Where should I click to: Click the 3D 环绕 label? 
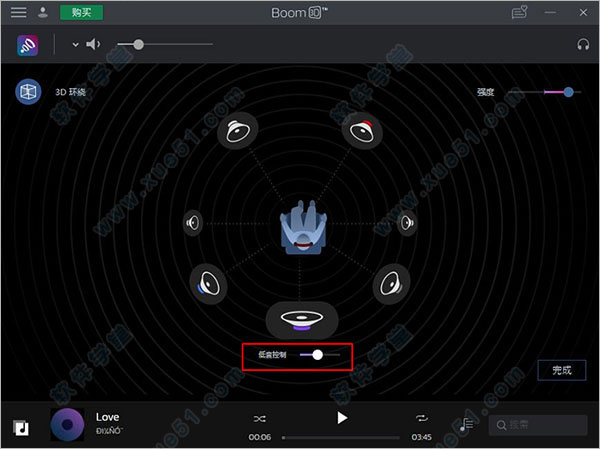click(70, 92)
